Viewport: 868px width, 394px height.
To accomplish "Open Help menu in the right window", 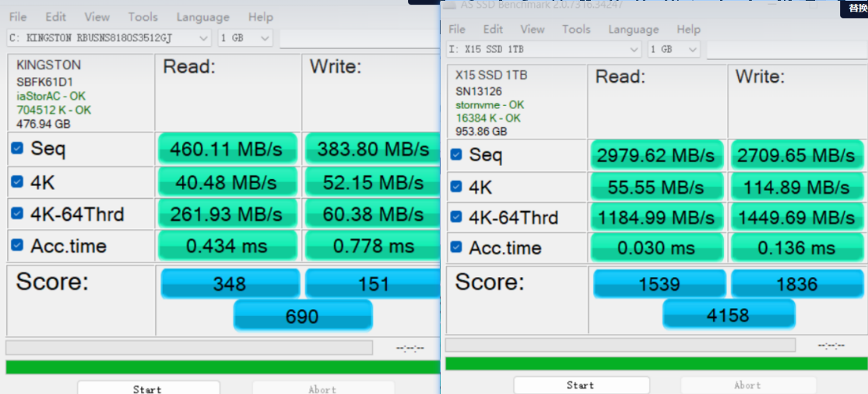I will [688, 29].
